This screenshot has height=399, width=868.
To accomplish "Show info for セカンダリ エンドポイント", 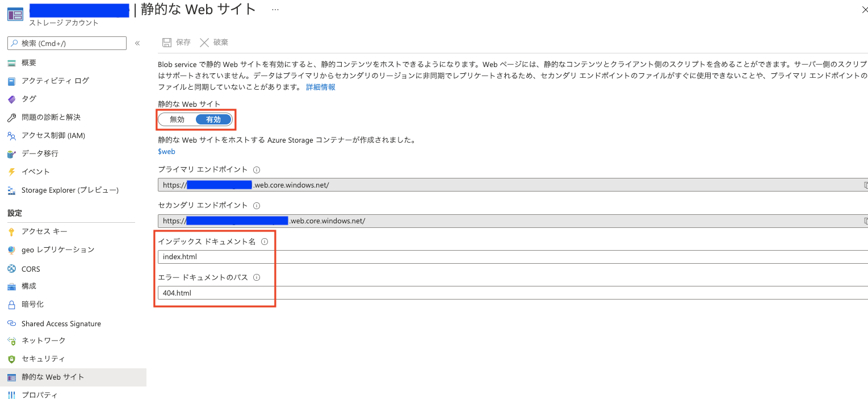I will point(256,206).
